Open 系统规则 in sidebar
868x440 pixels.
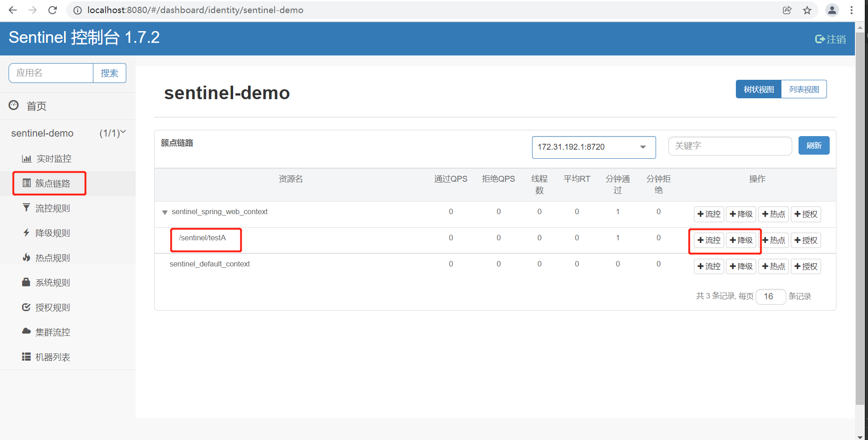point(47,283)
